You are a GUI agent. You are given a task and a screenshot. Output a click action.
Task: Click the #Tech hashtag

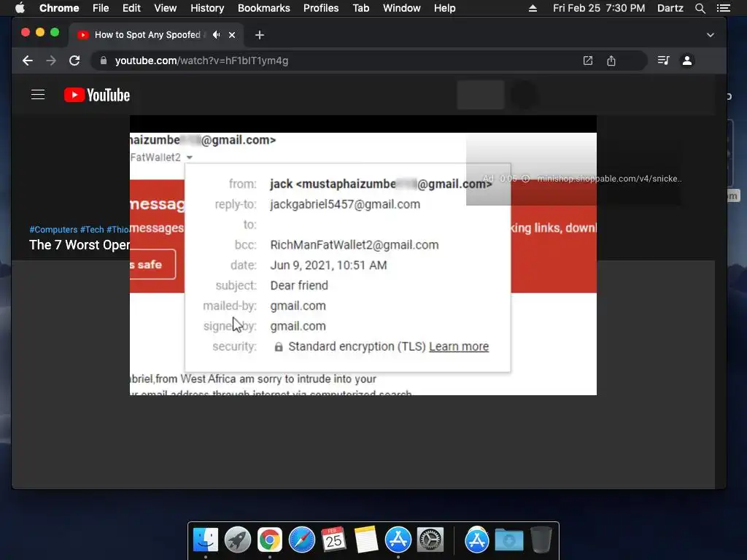coord(92,230)
